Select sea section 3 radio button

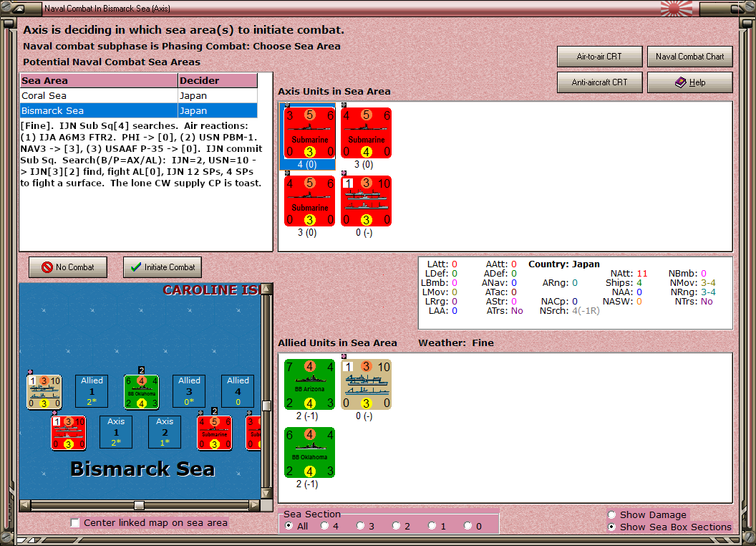click(360, 526)
